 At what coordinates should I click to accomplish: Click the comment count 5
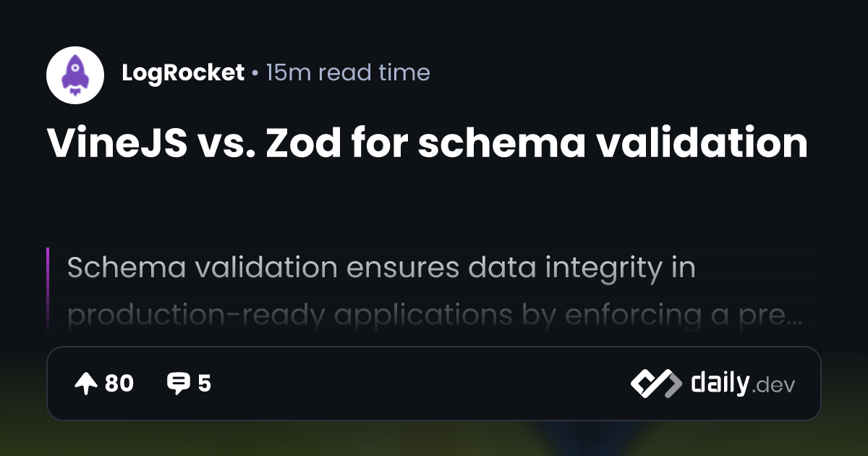pyautogui.click(x=204, y=384)
